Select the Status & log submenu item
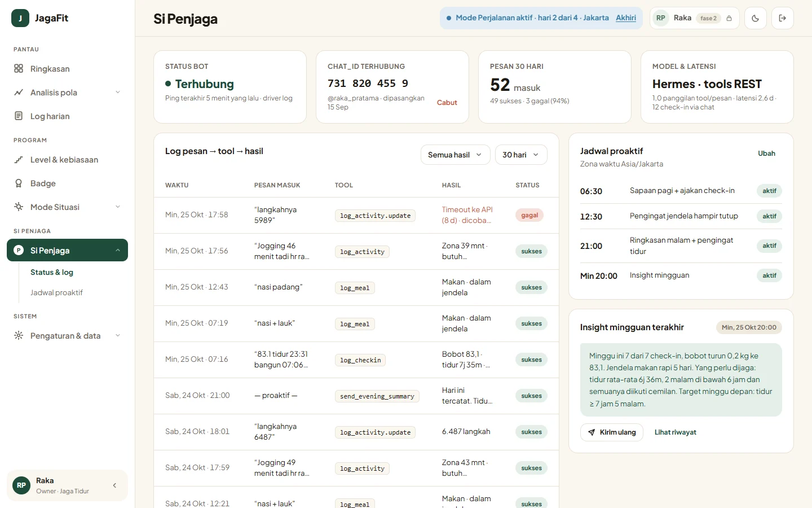The width and height of the screenshot is (812, 508). point(52,272)
